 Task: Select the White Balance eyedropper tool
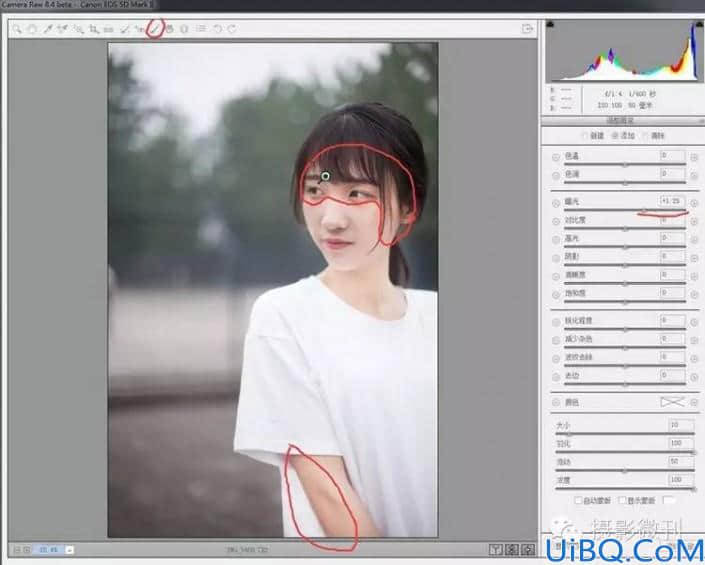click(x=47, y=29)
